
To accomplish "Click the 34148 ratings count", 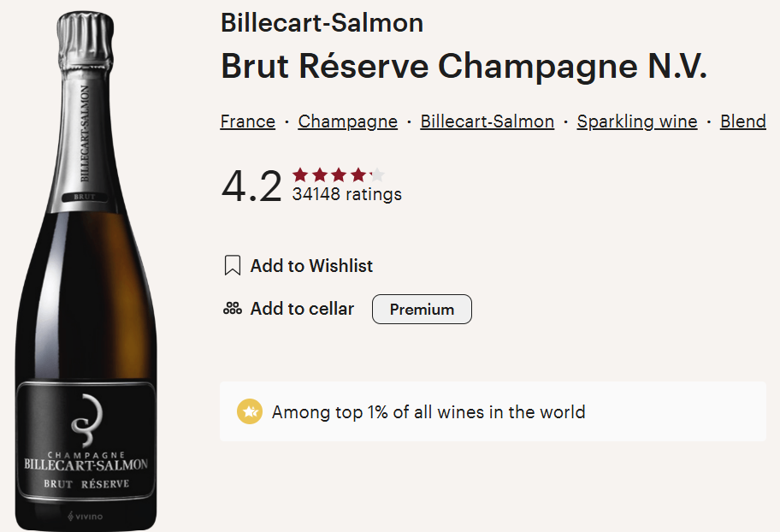I will coord(346,194).
